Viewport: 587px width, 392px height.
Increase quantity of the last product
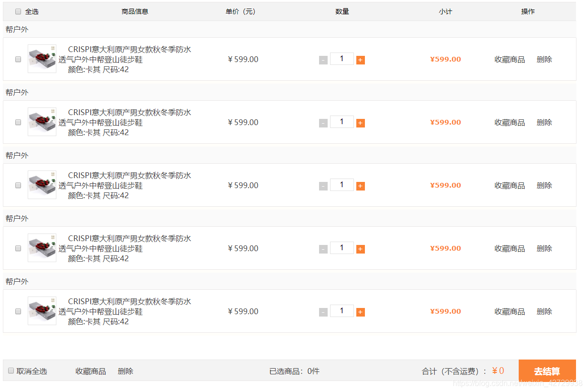coord(360,310)
